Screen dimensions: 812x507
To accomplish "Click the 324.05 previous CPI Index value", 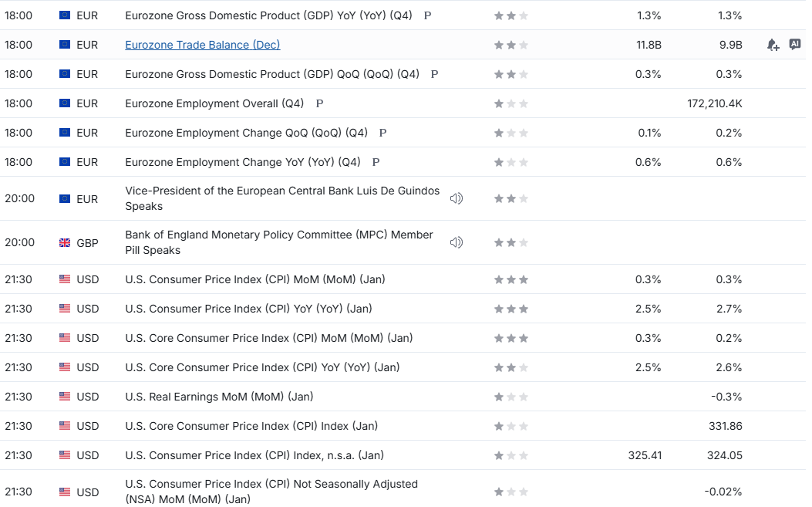I will (725, 455).
